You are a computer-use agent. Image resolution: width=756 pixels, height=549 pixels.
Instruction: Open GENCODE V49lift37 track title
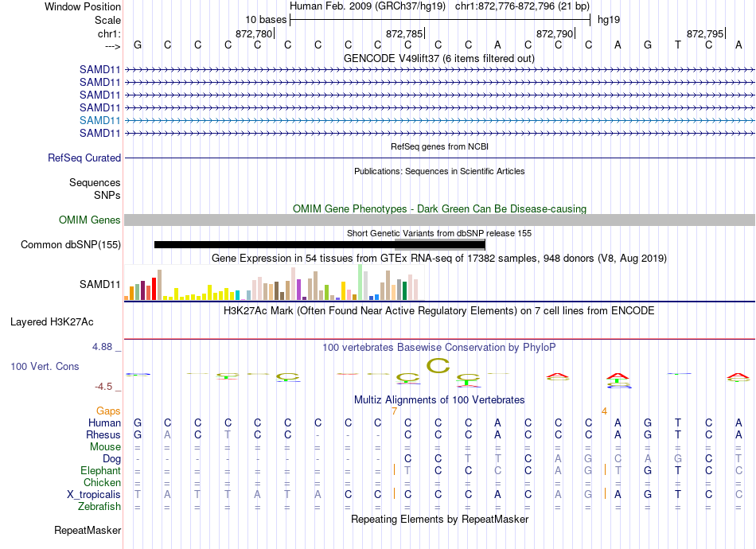[x=438, y=59]
